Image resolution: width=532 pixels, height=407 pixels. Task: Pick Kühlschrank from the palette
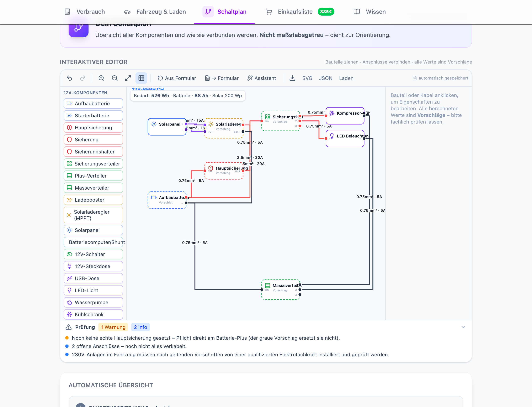point(93,314)
